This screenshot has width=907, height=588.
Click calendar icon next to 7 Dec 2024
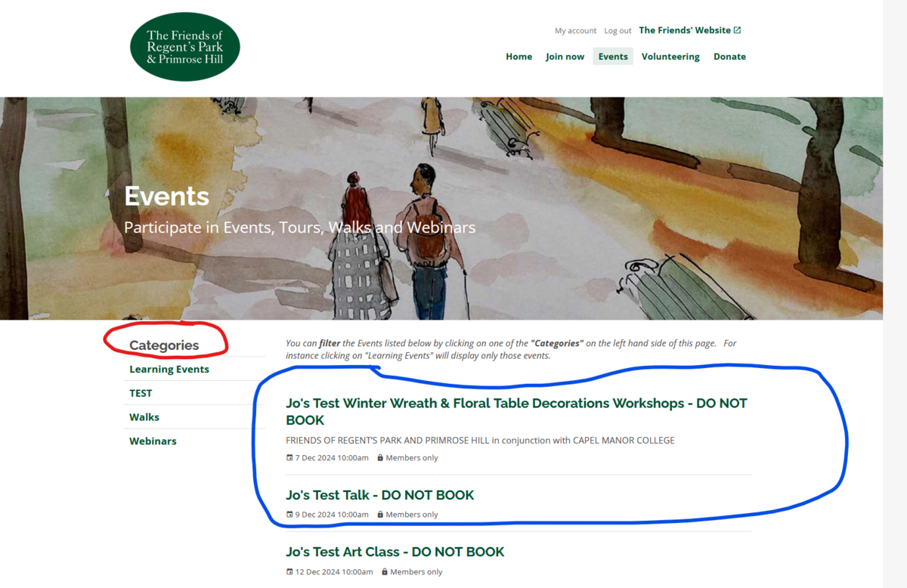point(289,458)
